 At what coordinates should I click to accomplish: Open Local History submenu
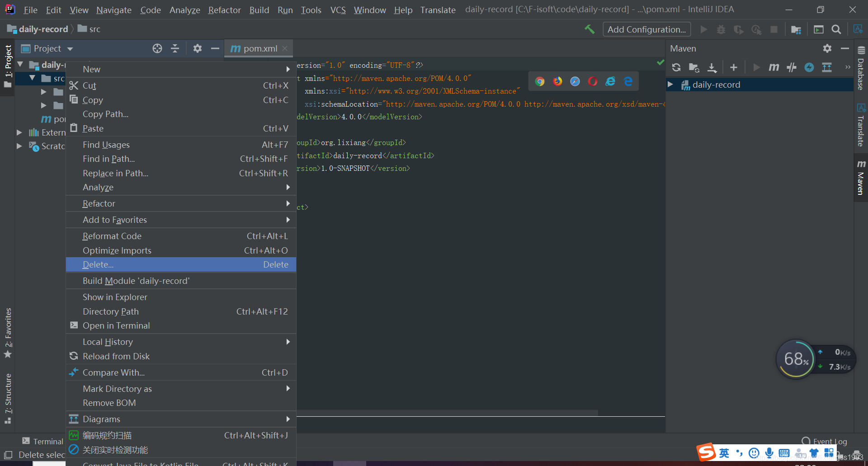point(181,342)
